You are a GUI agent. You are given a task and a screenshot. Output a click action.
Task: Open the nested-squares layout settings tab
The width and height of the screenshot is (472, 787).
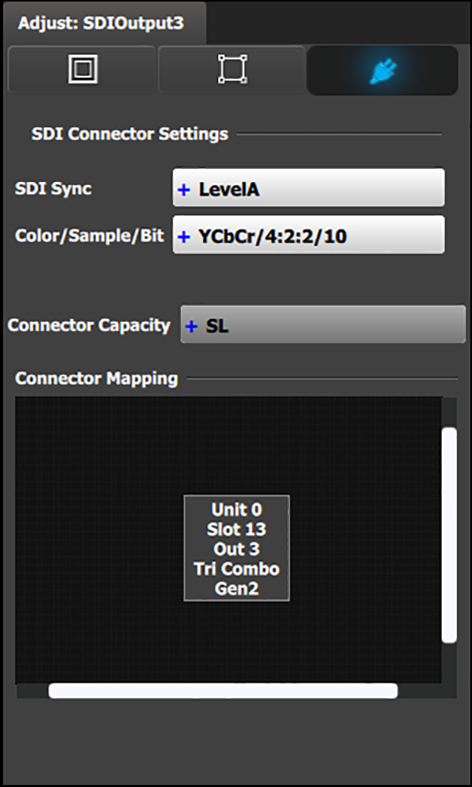coord(82,69)
